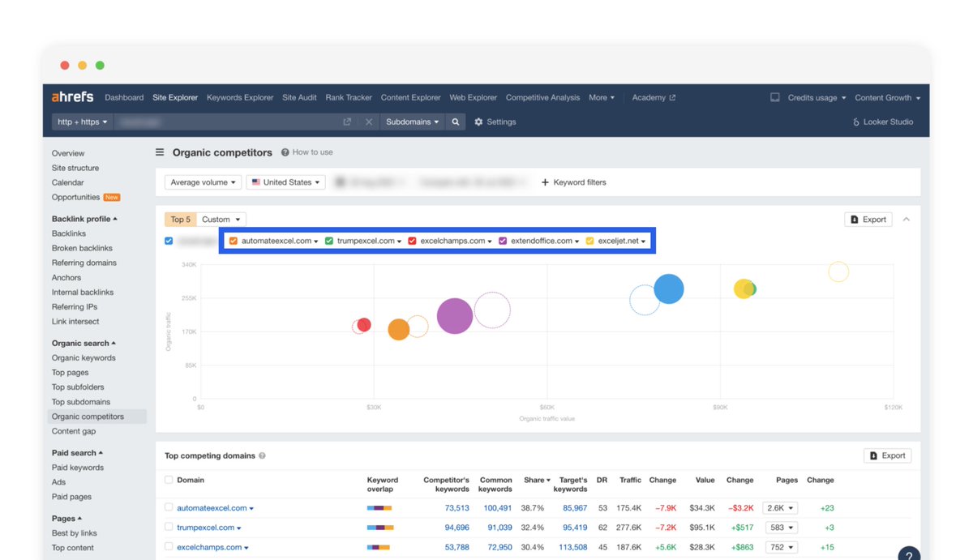The height and width of the screenshot is (560, 973).
Task: Click the info icon next to Top competing domains
Action: pyautogui.click(x=262, y=456)
